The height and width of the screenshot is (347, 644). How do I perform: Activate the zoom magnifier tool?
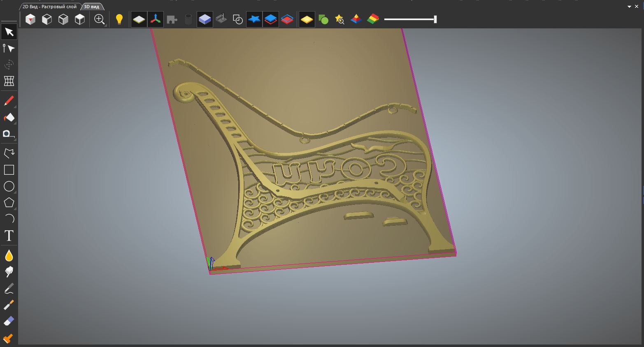(x=100, y=19)
